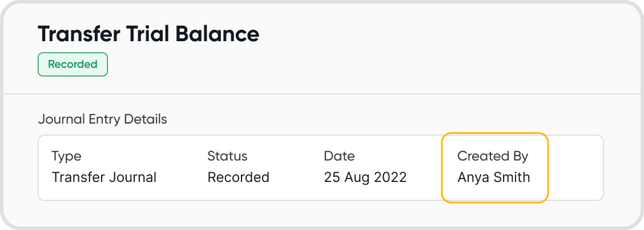Select the Transfer Journal type value

[x=104, y=177]
